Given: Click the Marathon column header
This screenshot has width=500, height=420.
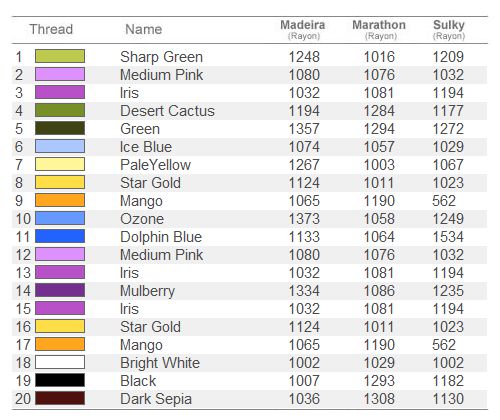Looking at the screenshot, I should pos(379,29).
